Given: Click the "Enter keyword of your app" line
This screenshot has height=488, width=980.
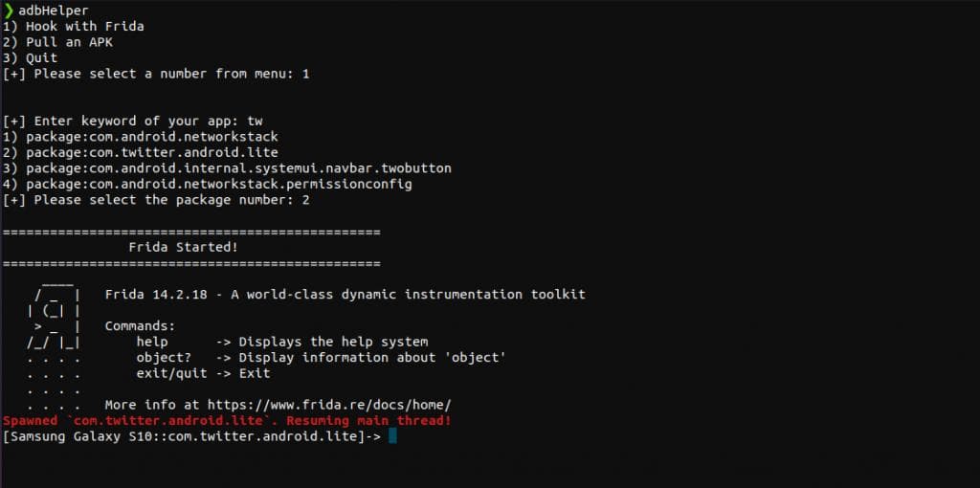Looking at the screenshot, I should click(x=132, y=122).
